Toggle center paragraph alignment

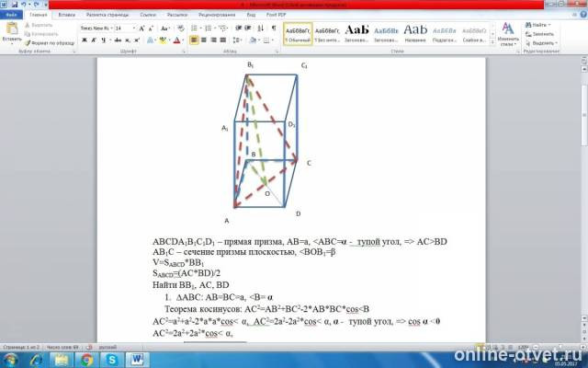[204, 40]
